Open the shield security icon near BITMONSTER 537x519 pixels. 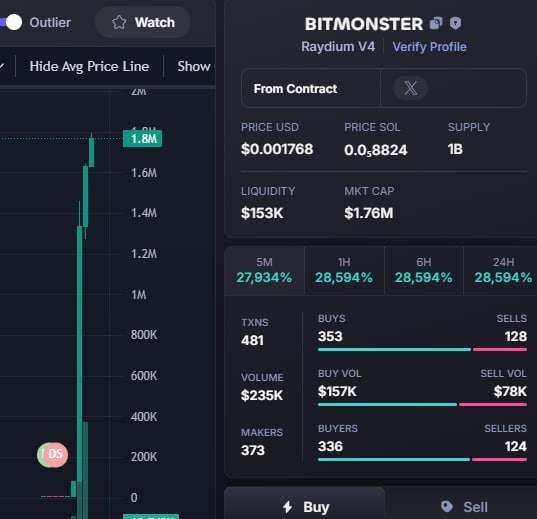pos(455,23)
